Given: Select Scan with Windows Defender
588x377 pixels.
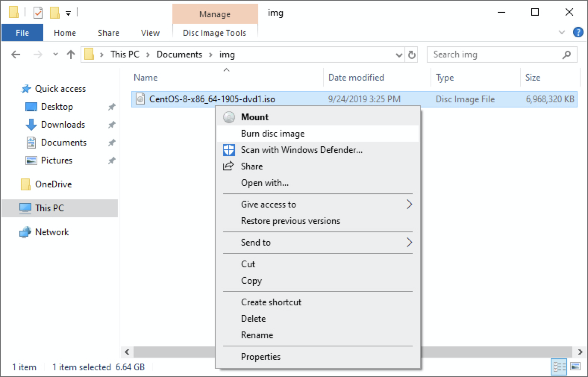Looking at the screenshot, I should coord(318,150).
